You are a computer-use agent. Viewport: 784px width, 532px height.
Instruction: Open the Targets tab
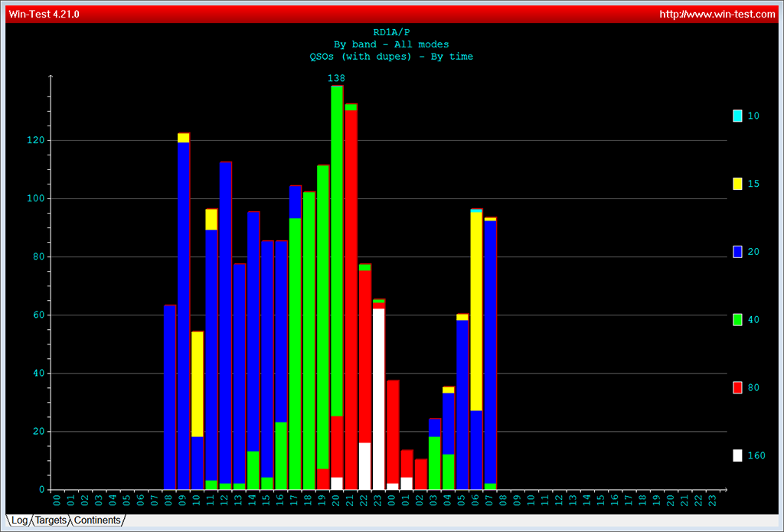pos(51,521)
